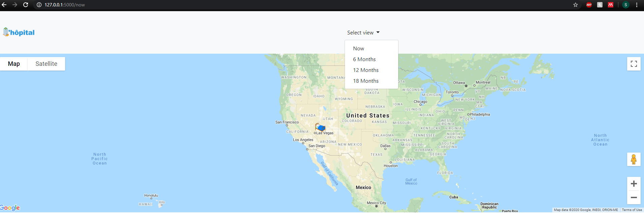Screen dimensions: 644x213
Task: Click the TEXAS state label
Action: 377,155
